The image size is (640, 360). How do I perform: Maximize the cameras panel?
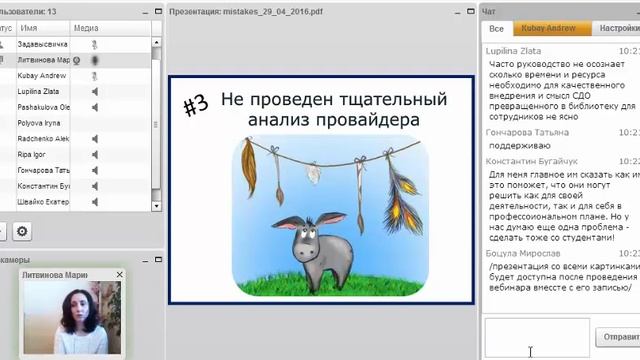tap(158, 260)
